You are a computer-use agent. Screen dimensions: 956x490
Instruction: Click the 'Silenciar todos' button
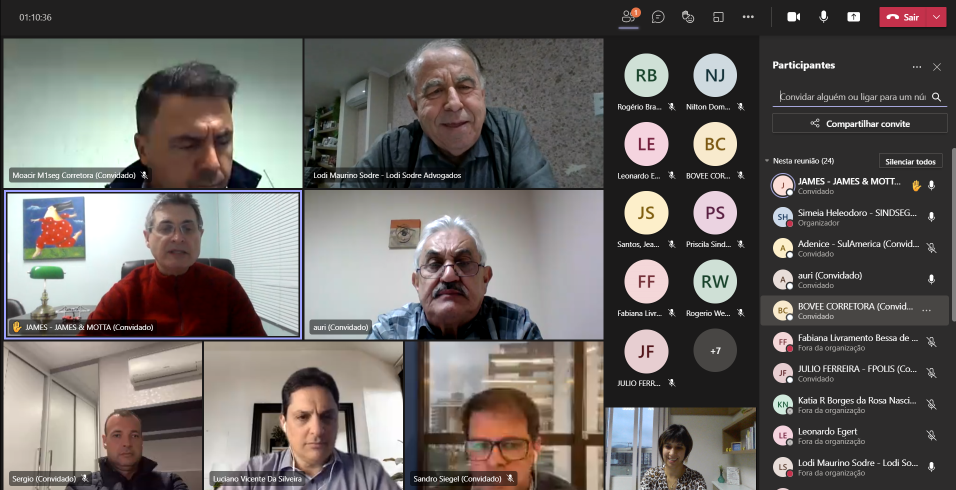[x=910, y=161]
